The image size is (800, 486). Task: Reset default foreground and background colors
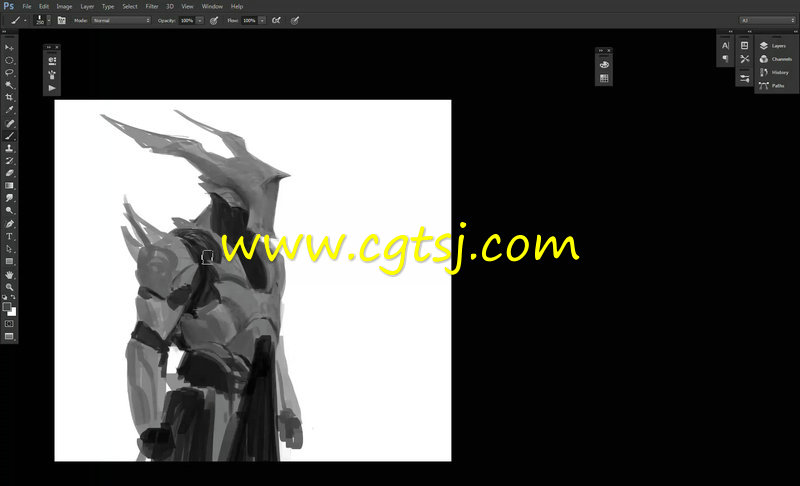pyautogui.click(x=5, y=297)
